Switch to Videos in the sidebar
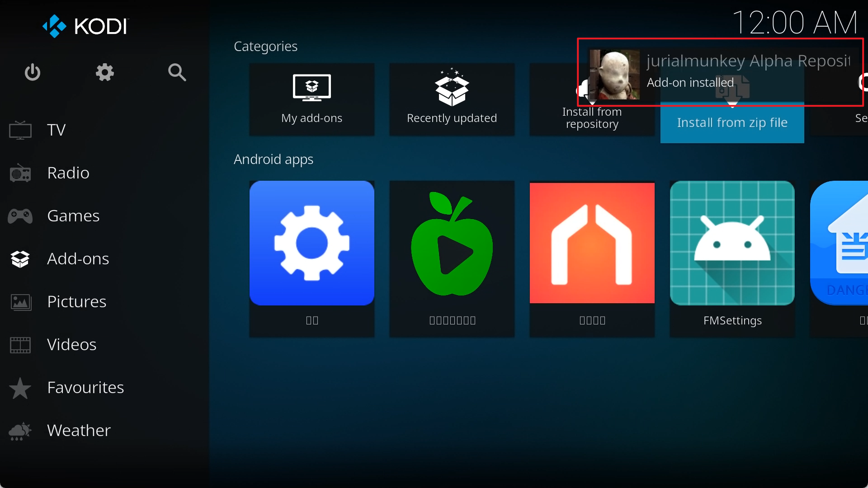This screenshot has width=868, height=488. click(104, 345)
